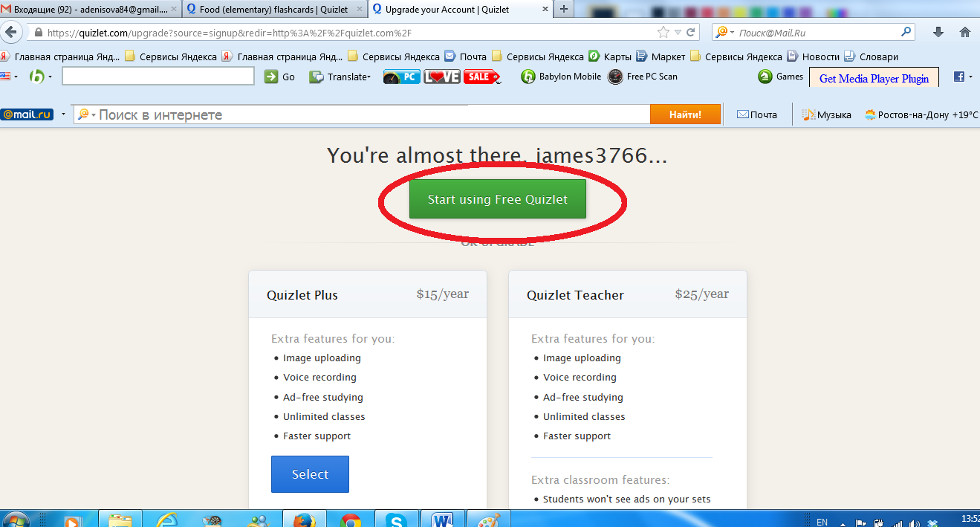The image size is (980, 527).
Task: Open Skype from the taskbar
Action: [x=397, y=520]
